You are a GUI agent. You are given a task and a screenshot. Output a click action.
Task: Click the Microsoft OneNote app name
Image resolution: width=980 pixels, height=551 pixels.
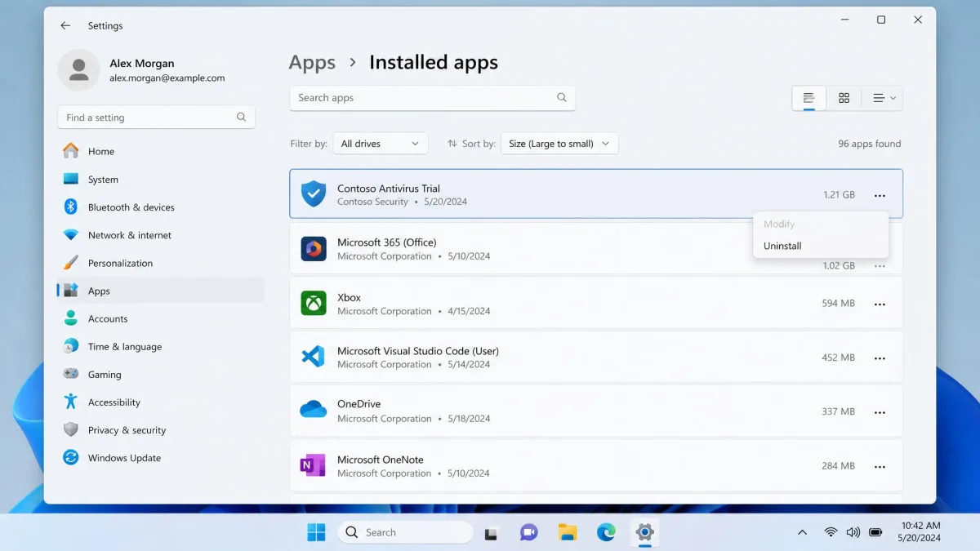tap(381, 460)
